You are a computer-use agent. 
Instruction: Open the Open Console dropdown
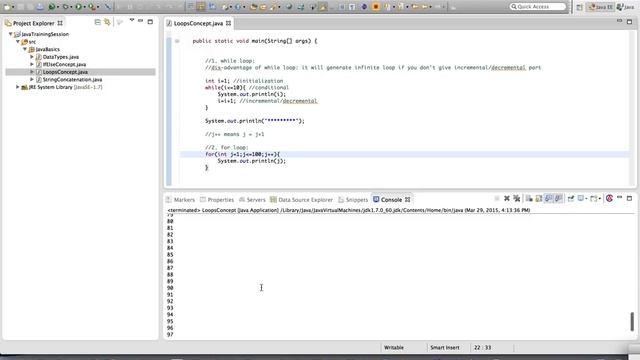pos(600,199)
